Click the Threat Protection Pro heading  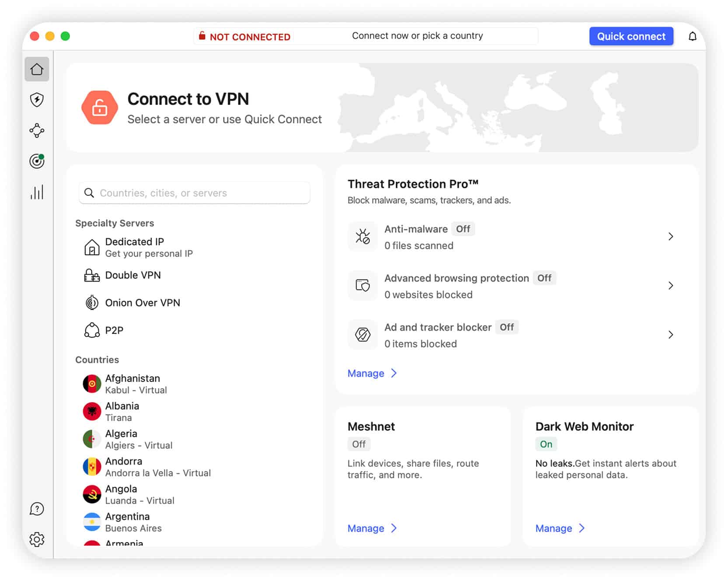(413, 184)
